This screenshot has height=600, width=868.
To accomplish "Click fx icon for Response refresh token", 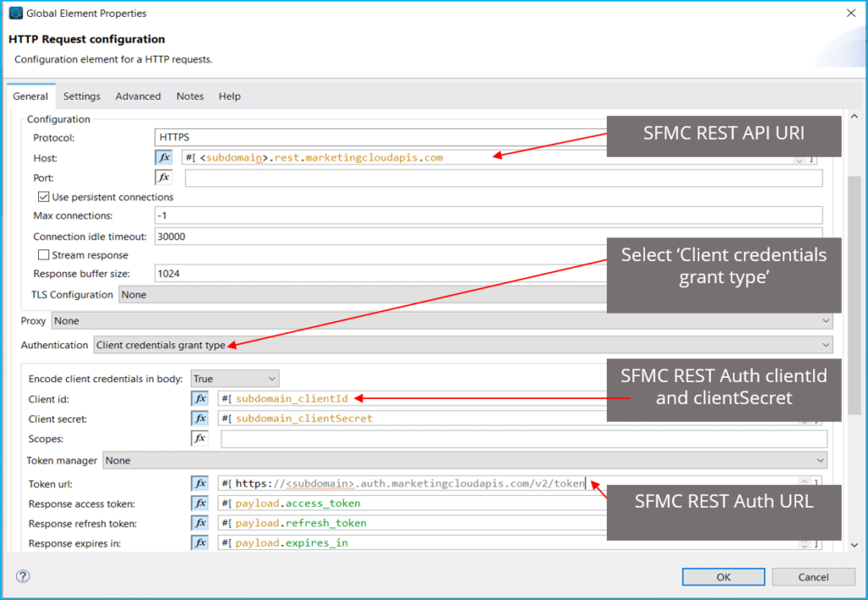I will click(x=200, y=524).
